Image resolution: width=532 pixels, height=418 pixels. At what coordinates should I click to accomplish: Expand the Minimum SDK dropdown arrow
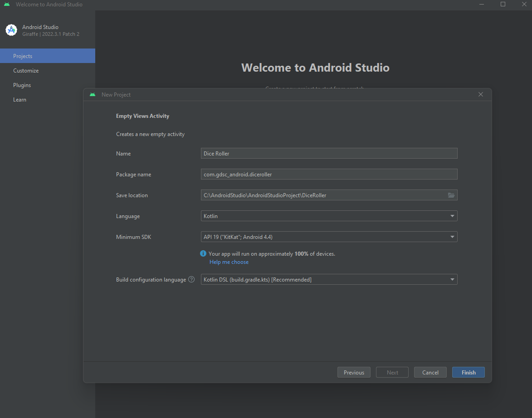pyautogui.click(x=452, y=237)
